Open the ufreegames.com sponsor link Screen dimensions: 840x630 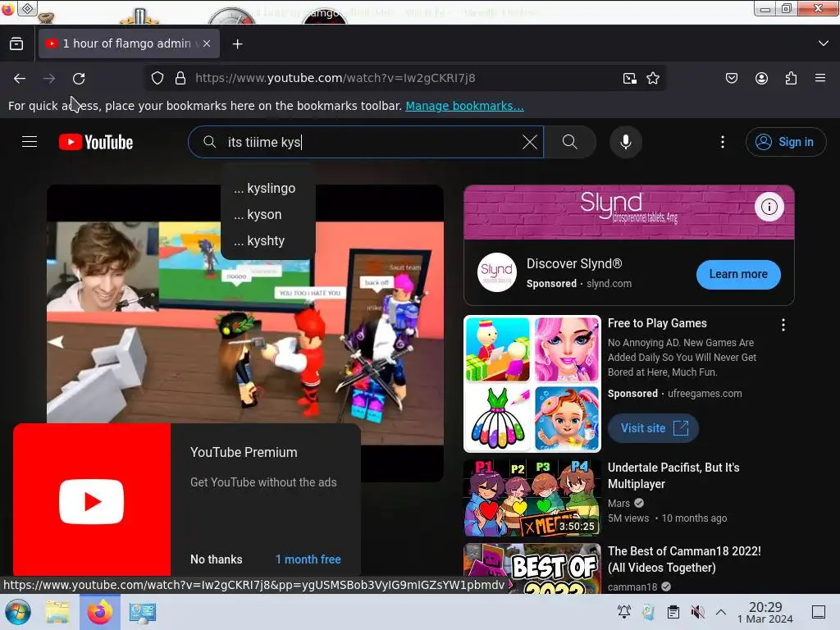coord(705,393)
